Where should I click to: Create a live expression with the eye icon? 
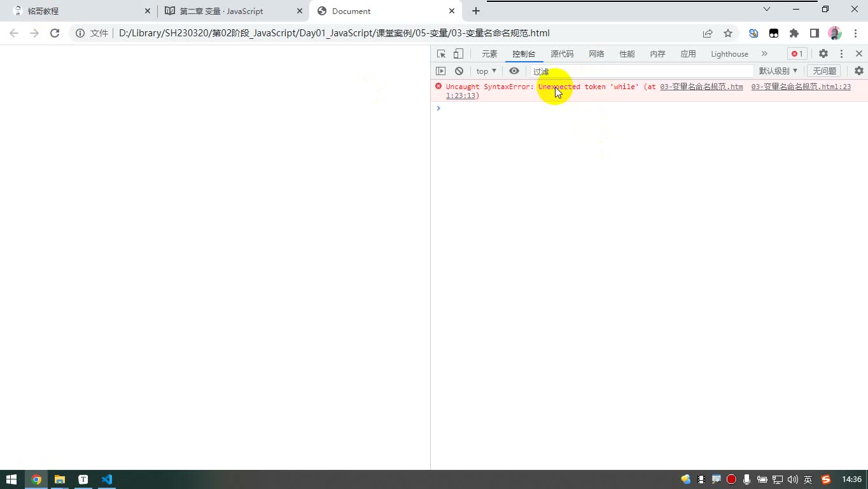point(514,71)
